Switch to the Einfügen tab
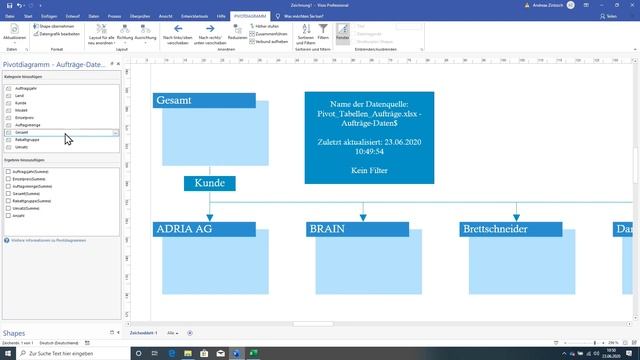Image resolution: width=640 pixels, height=360 pixels. [49, 16]
